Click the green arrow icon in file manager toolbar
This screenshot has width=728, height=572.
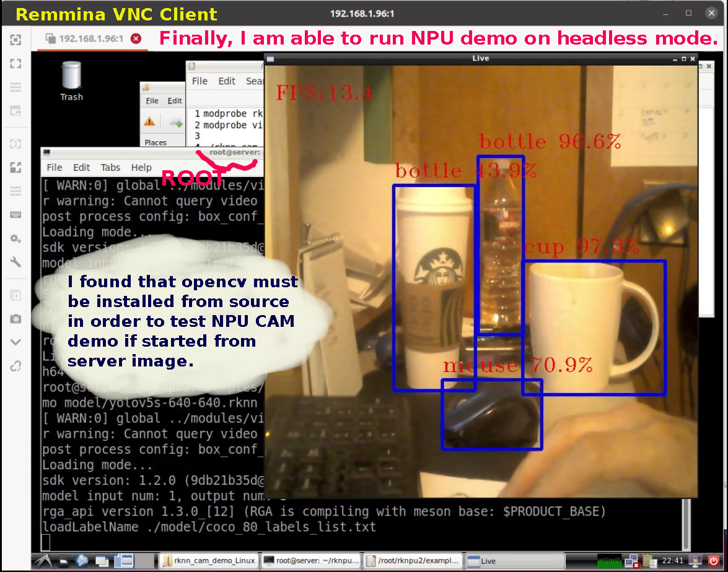coord(177,123)
